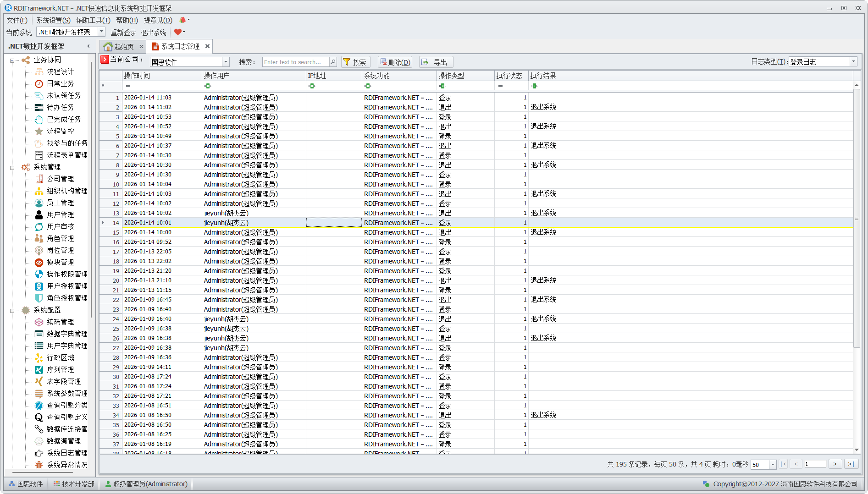
Task: Open 日常业务 clock icon item
Action: tap(39, 83)
